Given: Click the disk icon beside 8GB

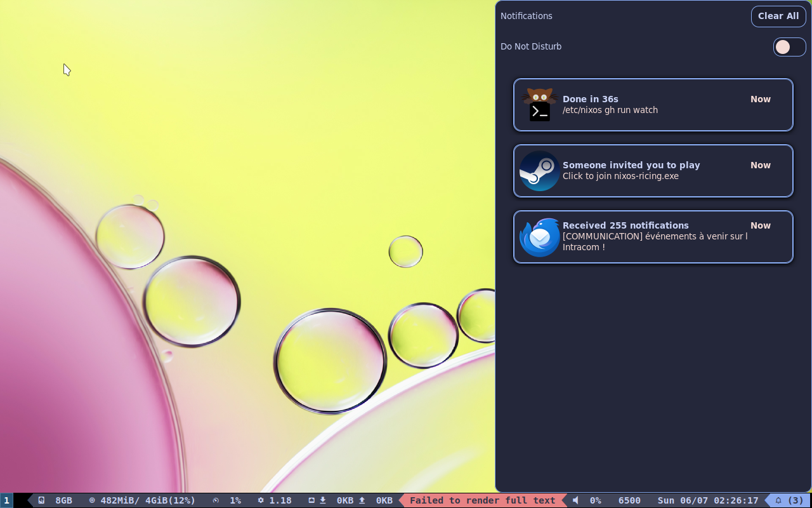Looking at the screenshot, I should 41,500.
